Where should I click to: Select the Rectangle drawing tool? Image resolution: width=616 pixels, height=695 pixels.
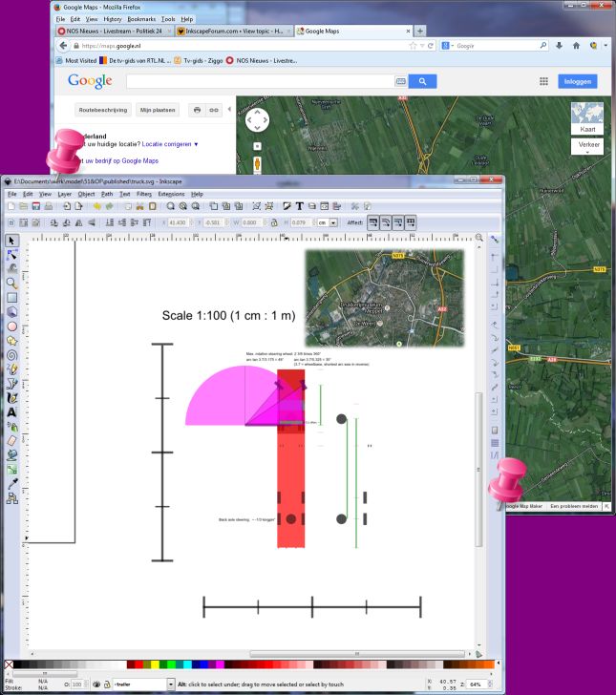[x=12, y=297]
